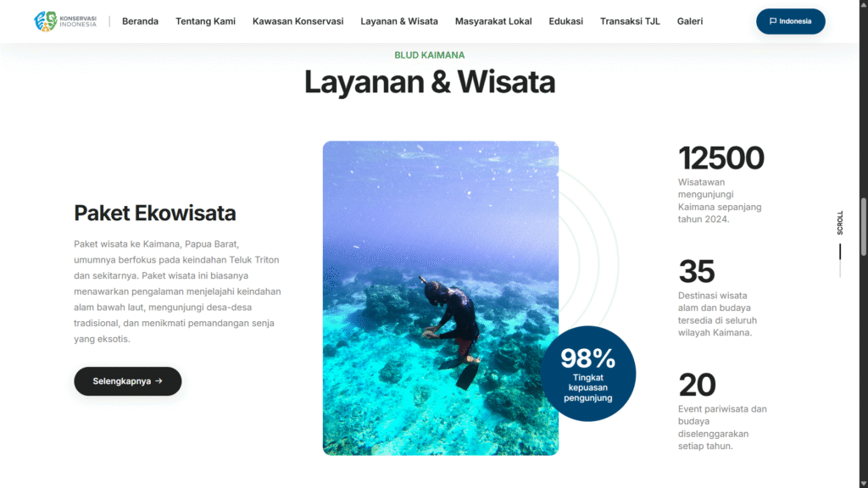Image resolution: width=868 pixels, height=488 pixels.
Task: Navigate to Edukasi
Action: (565, 21)
